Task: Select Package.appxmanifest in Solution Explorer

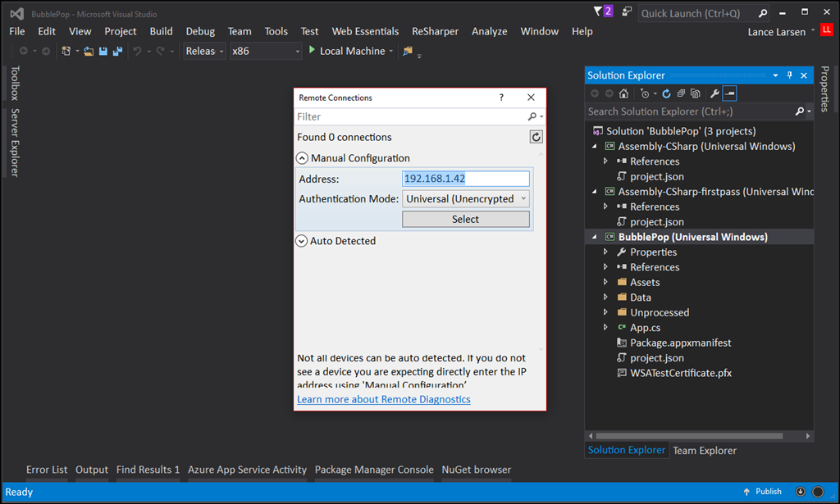Action: coord(680,343)
